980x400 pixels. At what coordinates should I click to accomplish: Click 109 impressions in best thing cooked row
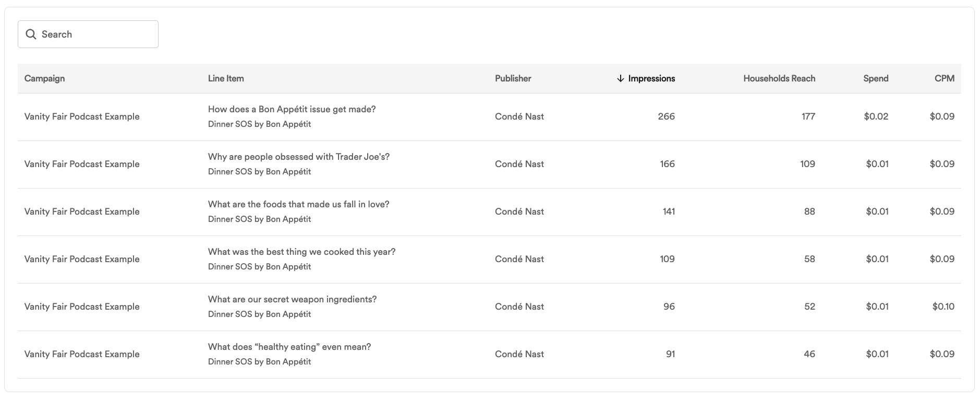click(668, 259)
